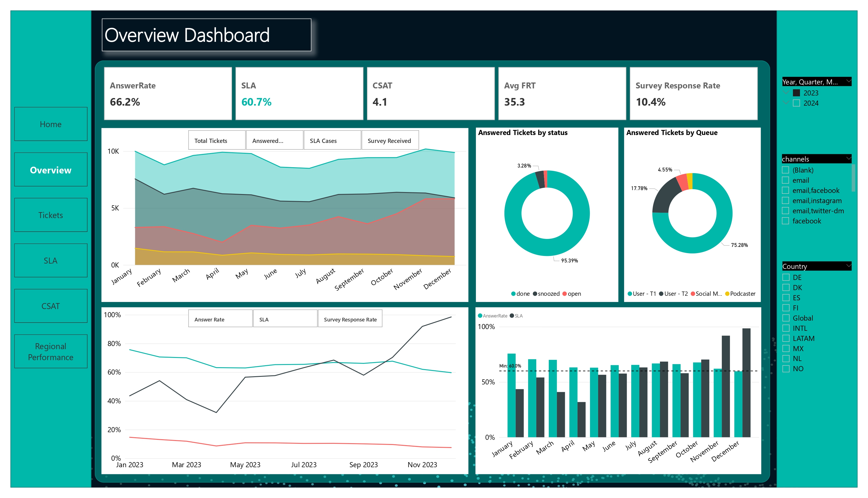Image resolution: width=868 pixels, height=498 pixels.
Task: Check the 2024 year checkbox
Action: pyautogui.click(x=797, y=103)
